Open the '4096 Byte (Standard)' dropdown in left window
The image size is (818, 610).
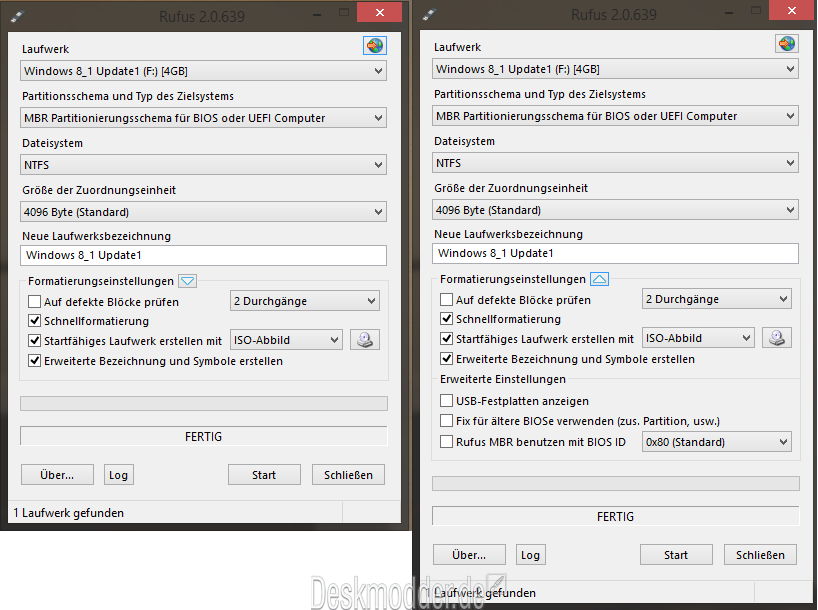203,212
